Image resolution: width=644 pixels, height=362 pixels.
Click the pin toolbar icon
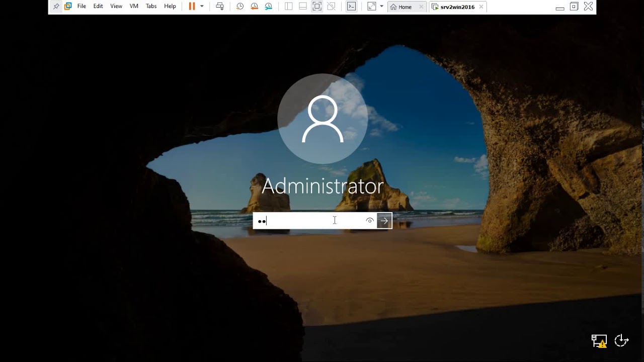click(56, 7)
